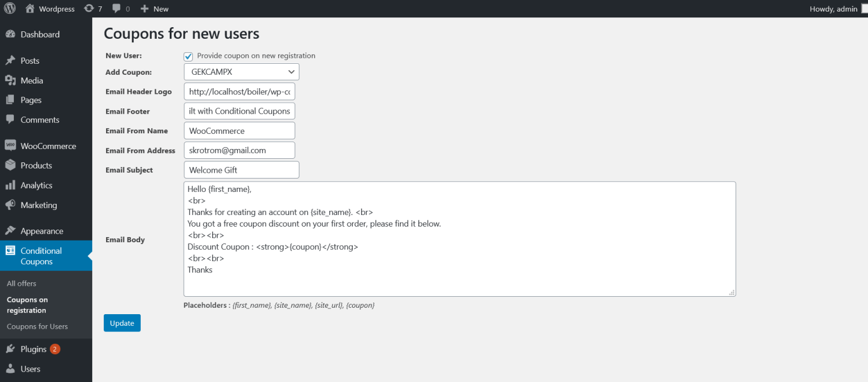The height and width of the screenshot is (382, 868).
Task: Click the Email From Name field
Action: [x=239, y=130]
